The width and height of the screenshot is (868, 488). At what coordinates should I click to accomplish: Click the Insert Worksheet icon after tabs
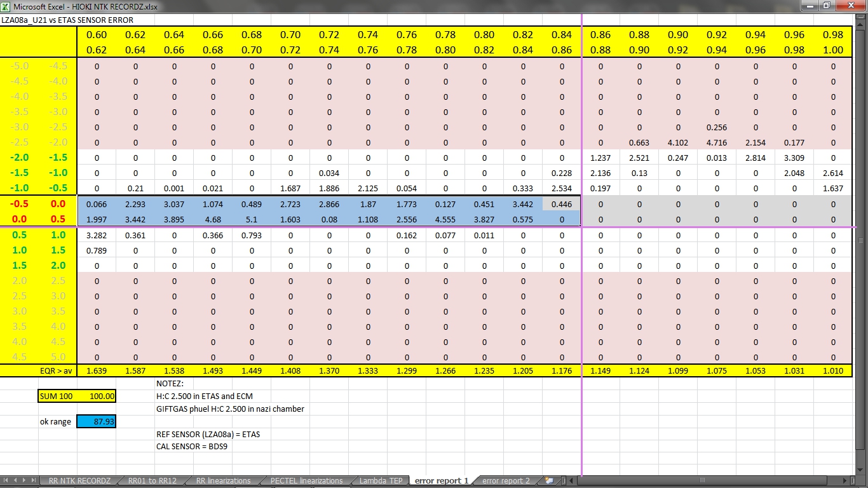click(549, 481)
